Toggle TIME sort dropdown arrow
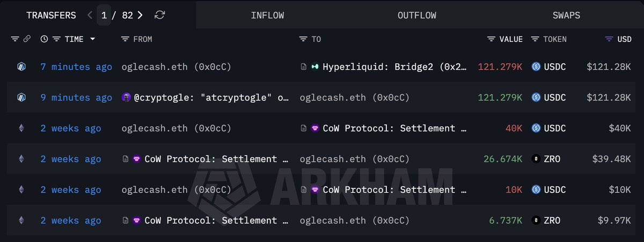This screenshot has width=644, height=242. [x=93, y=39]
